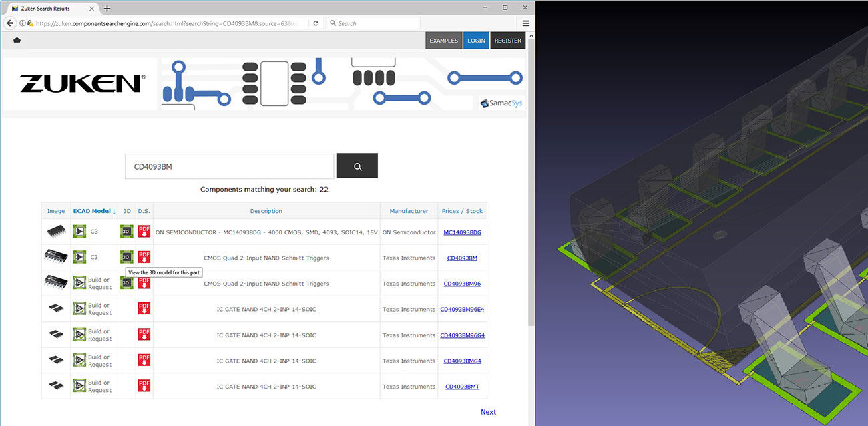
Task: Open the CD4093BM96G4 price link
Action: click(x=462, y=335)
